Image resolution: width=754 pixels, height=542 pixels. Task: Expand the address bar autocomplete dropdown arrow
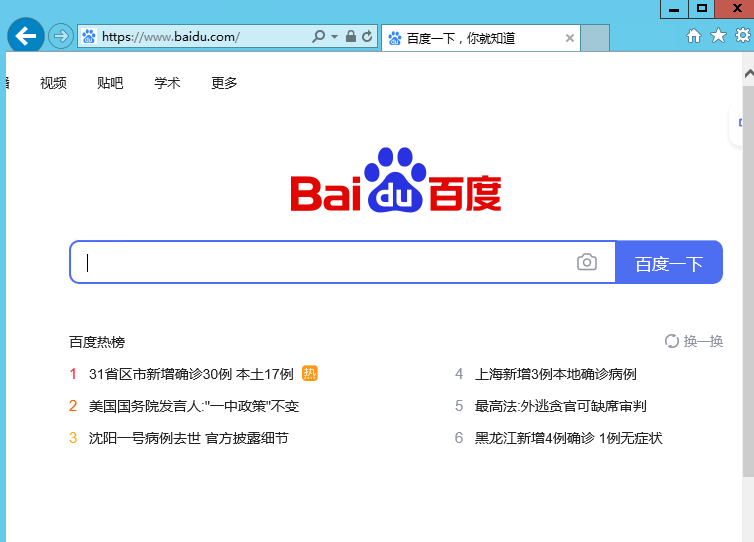click(x=335, y=37)
